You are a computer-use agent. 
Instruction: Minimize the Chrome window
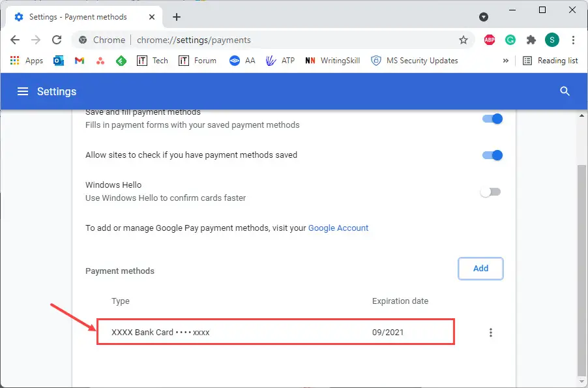click(x=512, y=10)
